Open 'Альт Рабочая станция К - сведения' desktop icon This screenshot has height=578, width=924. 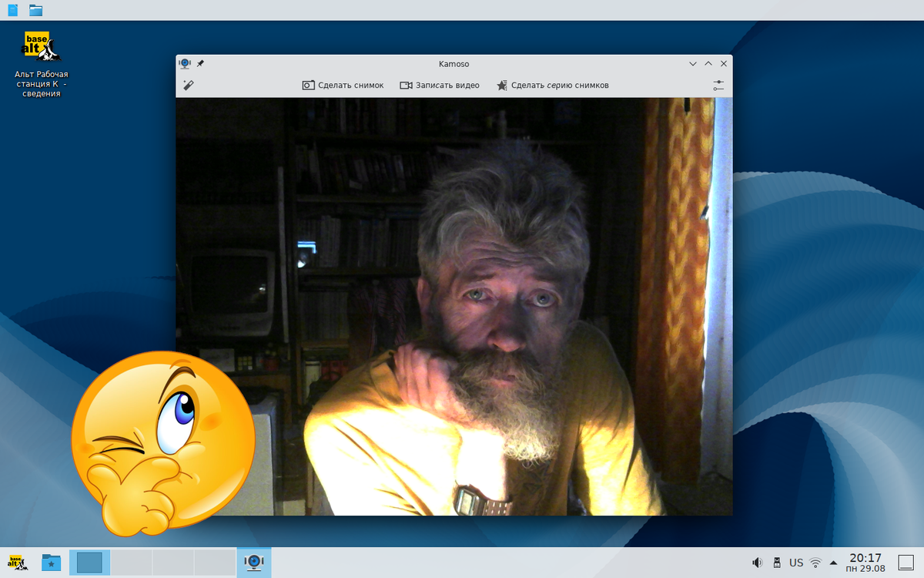click(x=42, y=64)
